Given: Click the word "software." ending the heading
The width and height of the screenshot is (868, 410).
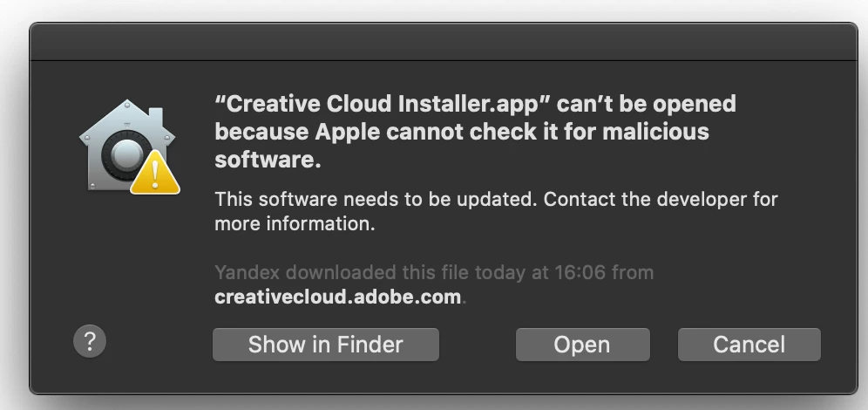Looking at the screenshot, I should [268, 161].
